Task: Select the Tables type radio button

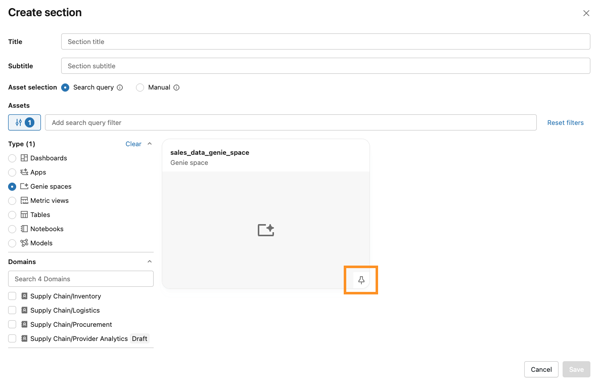Action: tap(12, 215)
